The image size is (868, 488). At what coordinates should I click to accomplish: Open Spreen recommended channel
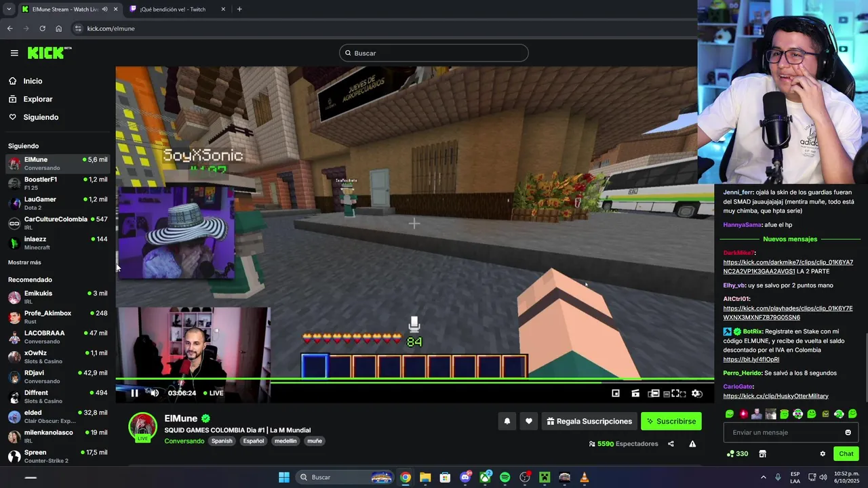pyautogui.click(x=58, y=456)
